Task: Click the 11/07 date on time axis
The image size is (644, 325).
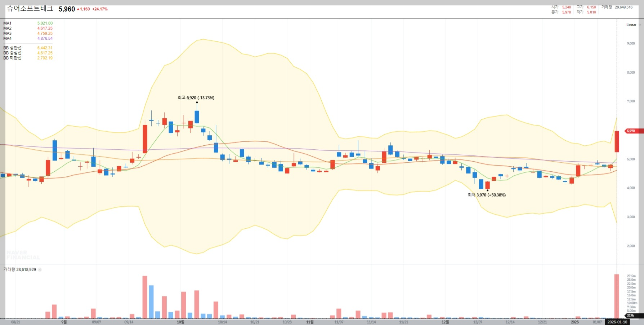Action: click(x=339, y=322)
